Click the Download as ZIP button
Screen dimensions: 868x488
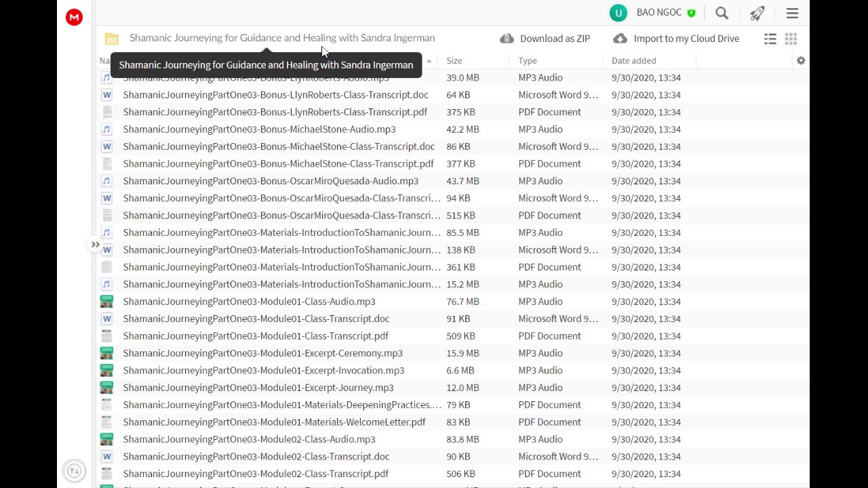545,39
